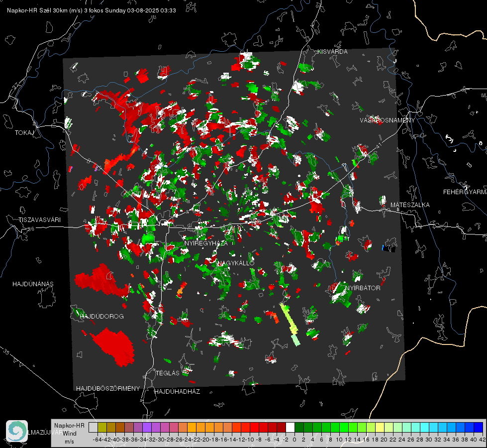Image resolution: width=487 pixels, height=448 pixels.
Task: Click the m/s unit label in the legend
Action: [x=69, y=442]
